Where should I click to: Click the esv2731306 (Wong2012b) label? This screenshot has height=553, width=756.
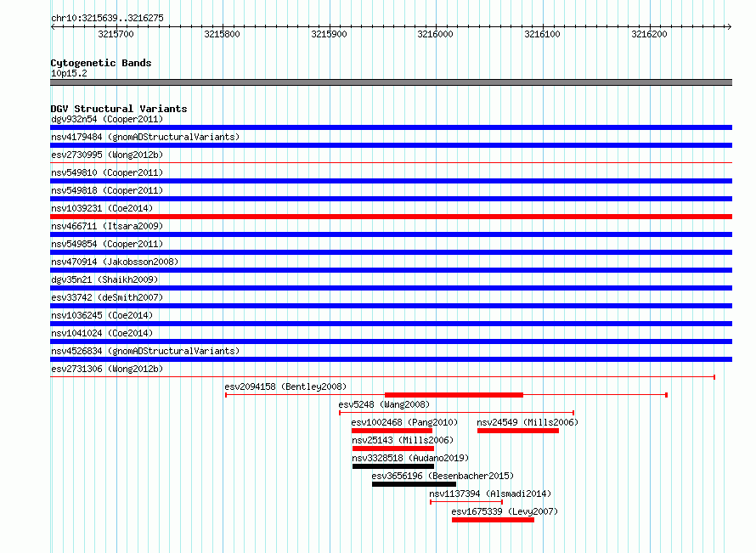coord(107,369)
